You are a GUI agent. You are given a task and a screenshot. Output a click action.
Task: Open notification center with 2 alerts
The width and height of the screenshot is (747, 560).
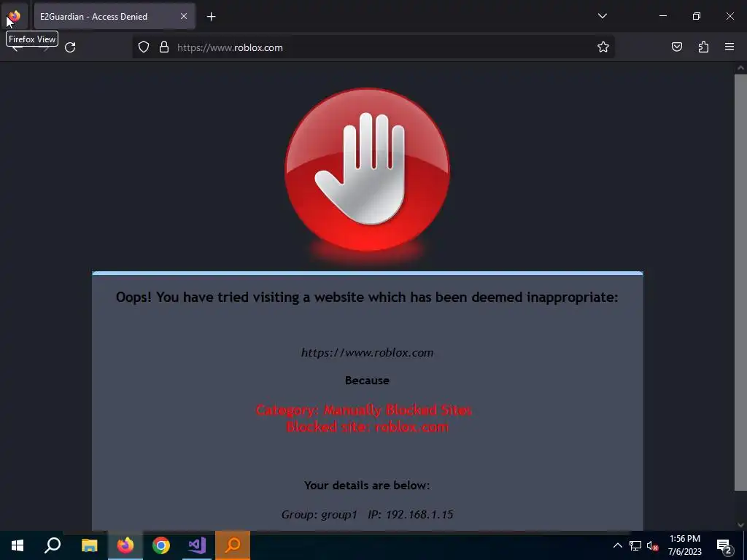pos(724,545)
